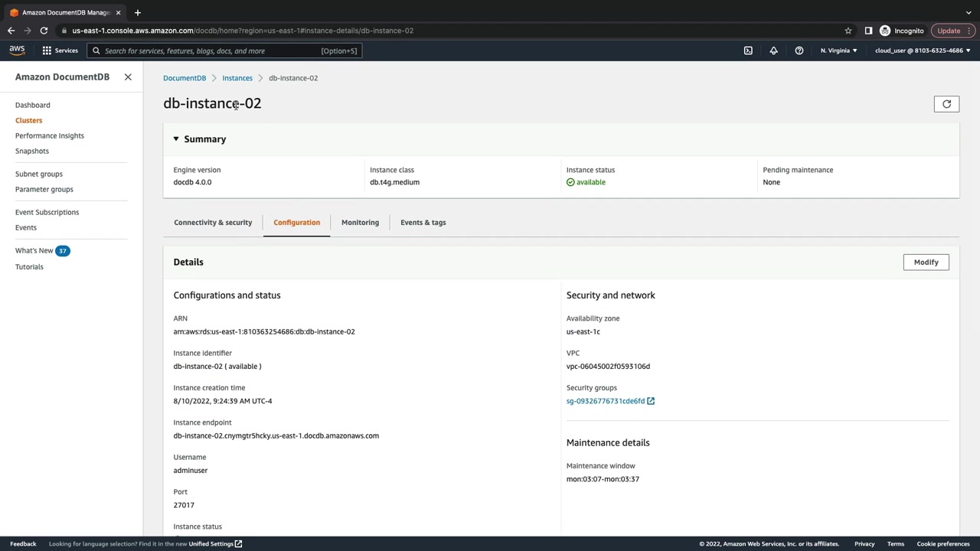
Task: Open What's New page
Action: click(34, 250)
